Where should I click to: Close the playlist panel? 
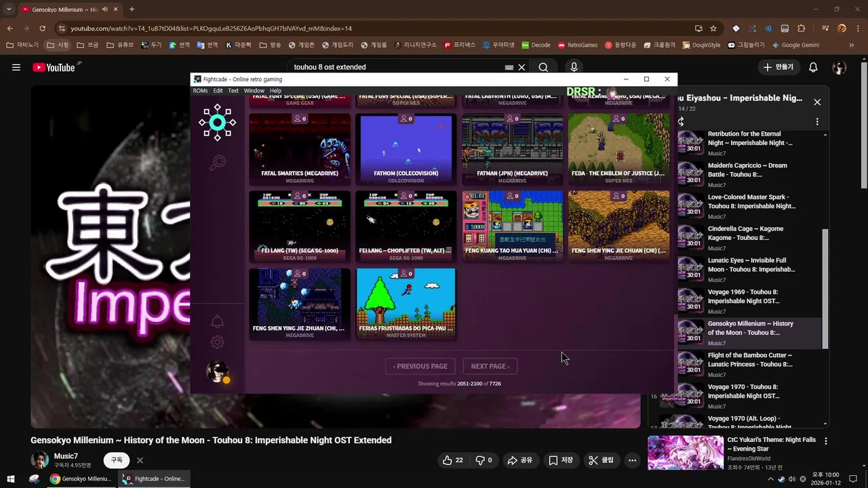click(x=817, y=102)
